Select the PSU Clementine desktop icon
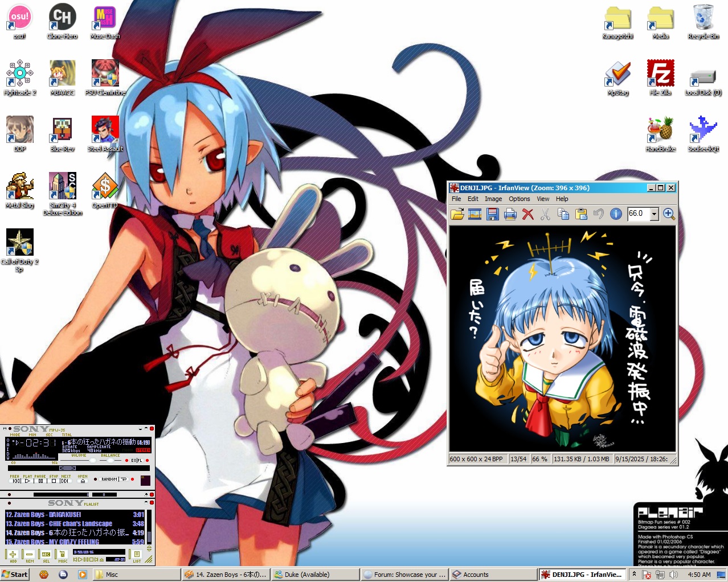This screenshot has width=728, height=582. pos(105,77)
